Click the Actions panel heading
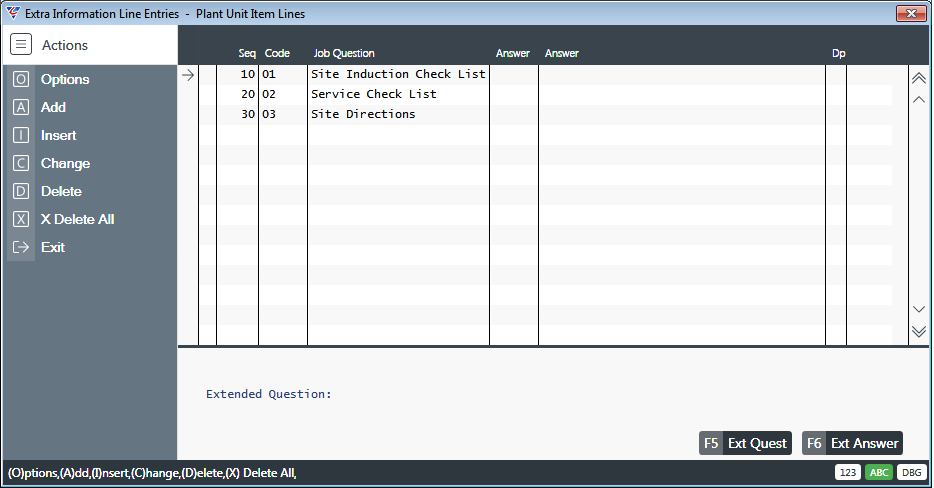The height and width of the screenshot is (488, 934). tap(64, 45)
